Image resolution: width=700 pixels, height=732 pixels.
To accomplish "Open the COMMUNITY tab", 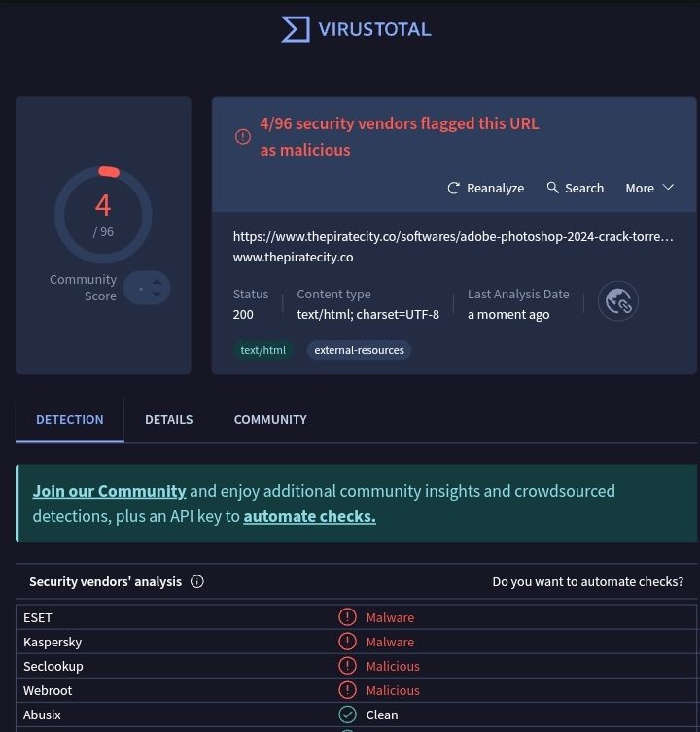I will click(x=270, y=419).
